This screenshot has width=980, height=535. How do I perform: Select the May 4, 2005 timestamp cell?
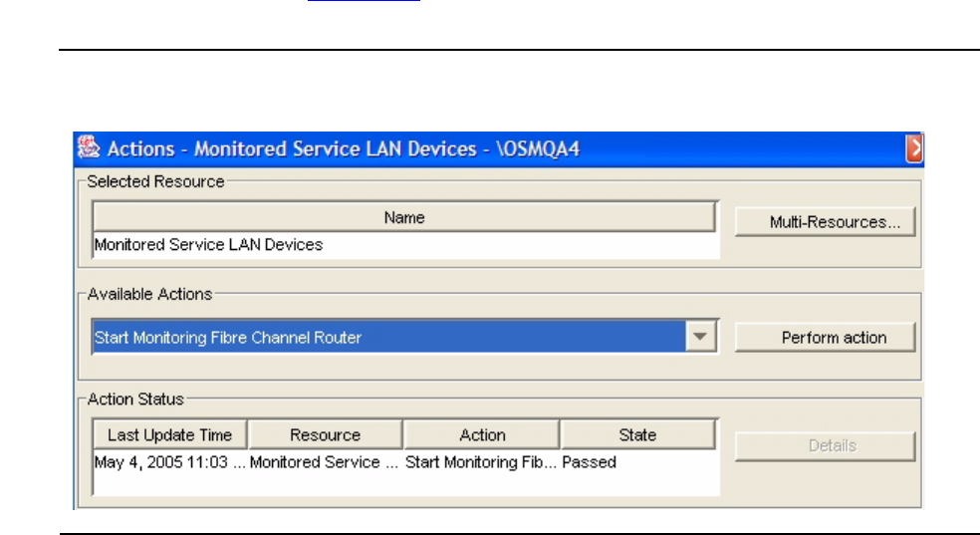168,462
